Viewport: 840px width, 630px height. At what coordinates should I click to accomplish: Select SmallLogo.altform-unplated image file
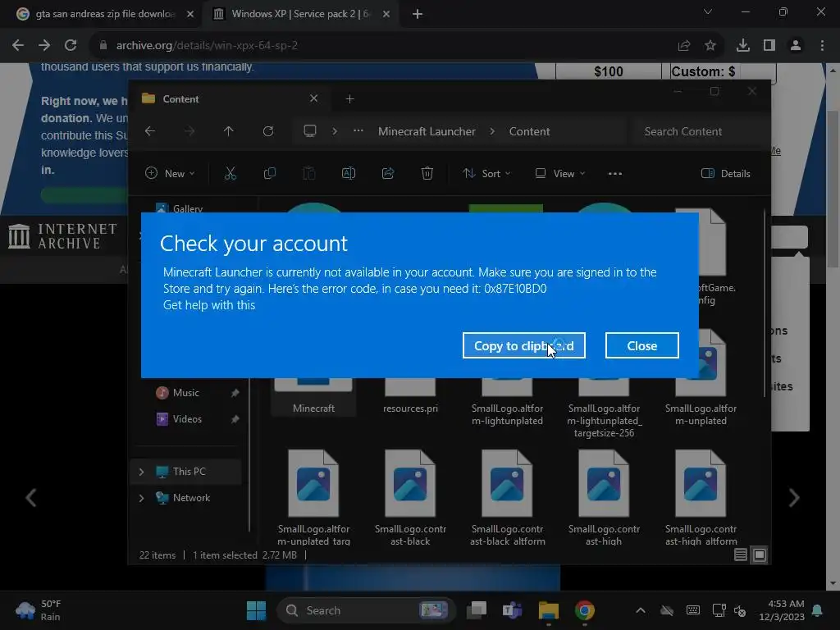pos(701,379)
